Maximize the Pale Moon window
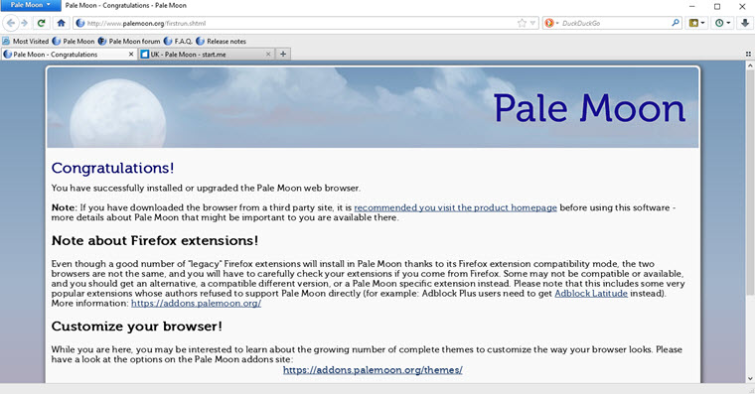755x394 pixels. 717,6
